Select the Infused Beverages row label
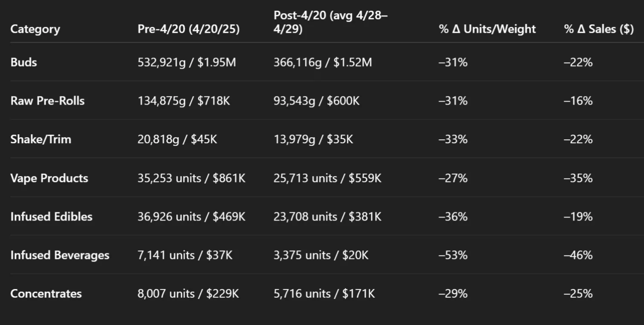The height and width of the screenshot is (325, 644). pos(60,256)
